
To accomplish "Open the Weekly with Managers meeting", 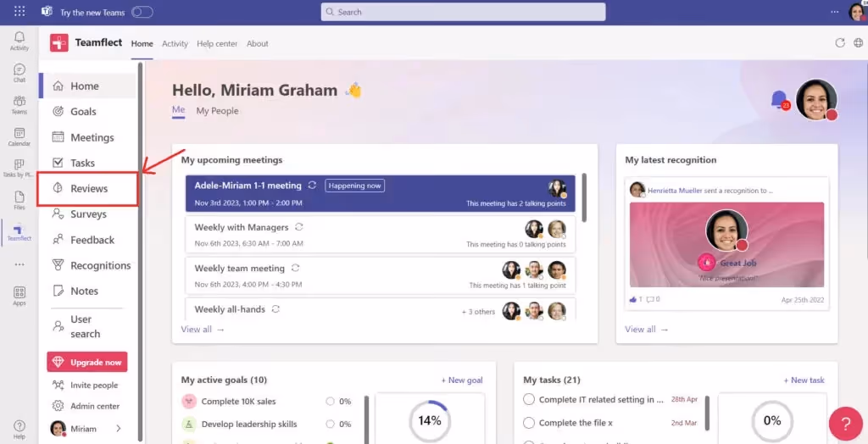I will 381,234.
